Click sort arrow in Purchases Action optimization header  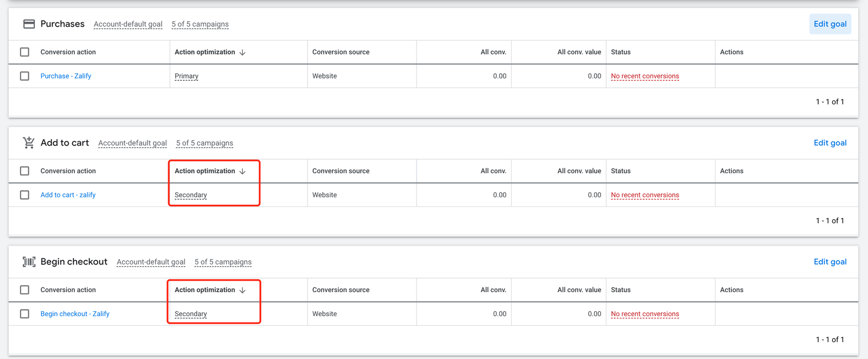[x=242, y=53]
